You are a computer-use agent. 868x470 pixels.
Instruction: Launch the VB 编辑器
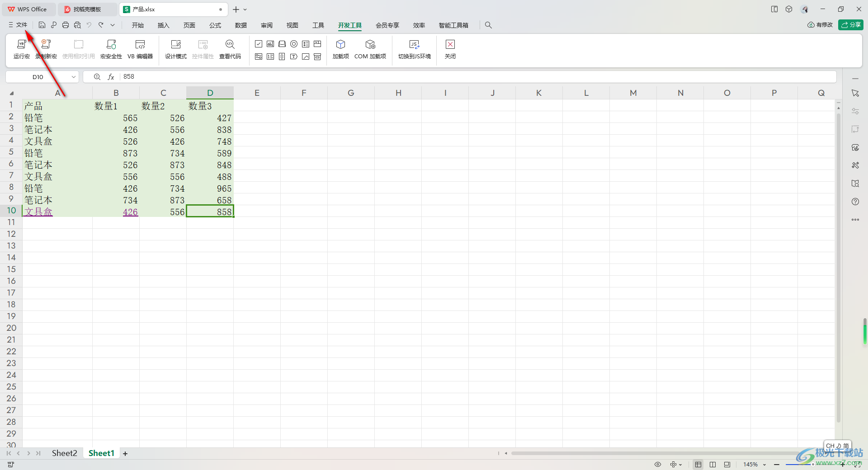(x=140, y=49)
